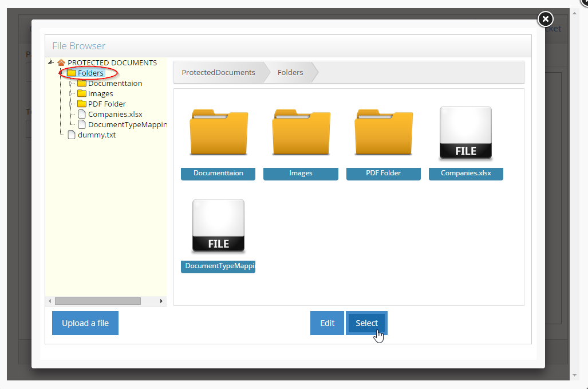Open the PDF Folder large folder icon

coord(383,133)
